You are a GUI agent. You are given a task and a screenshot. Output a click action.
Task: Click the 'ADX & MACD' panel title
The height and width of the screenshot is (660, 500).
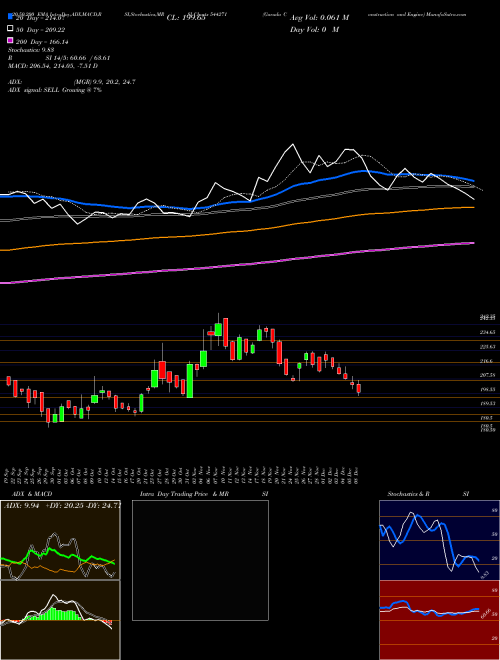point(32,494)
